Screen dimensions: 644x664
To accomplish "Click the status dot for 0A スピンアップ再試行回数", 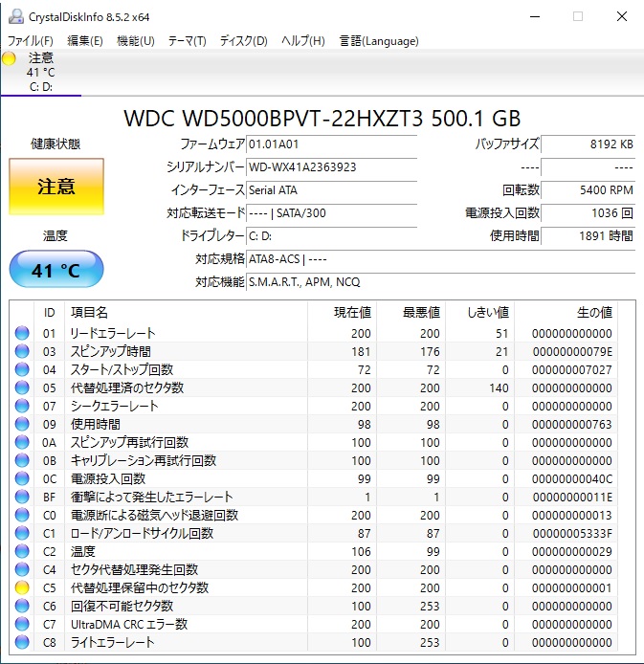I will [x=22, y=443].
